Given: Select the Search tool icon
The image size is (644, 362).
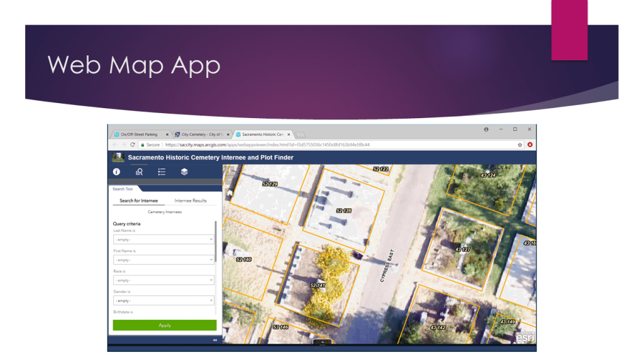Looking at the screenshot, I should pyautogui.click(x=139, y=172).
